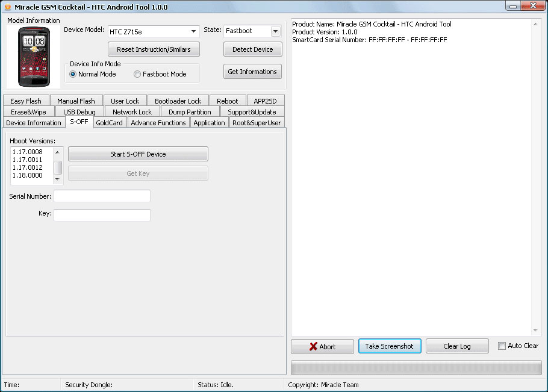Switch to the Easy Flash tab
This screenshot has height=392, width=548.
point(26,101)
